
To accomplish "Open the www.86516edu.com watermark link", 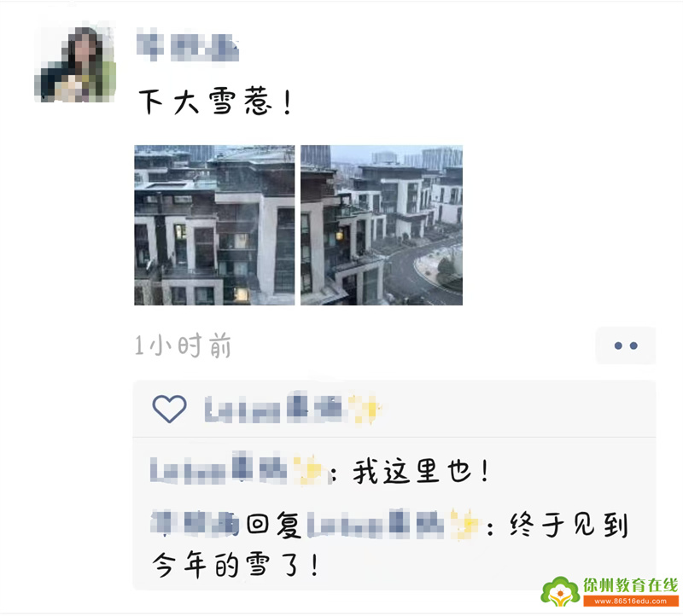I will click(631, 601).
